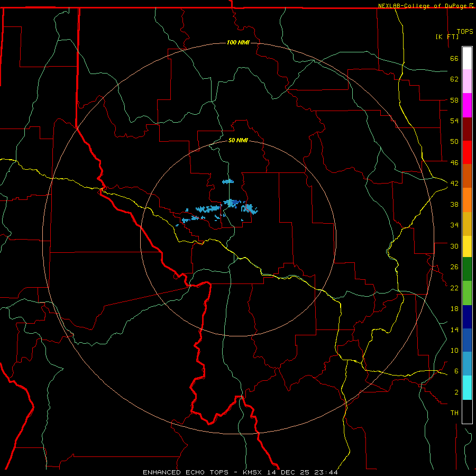Viewport: 476px width, 476px height.
Task: Select the bright red legend swatch
Action: tap(467, 152)
